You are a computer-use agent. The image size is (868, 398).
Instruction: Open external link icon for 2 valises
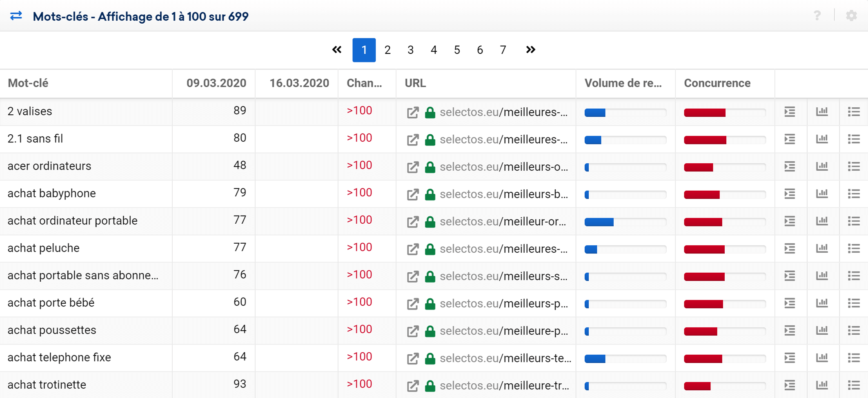click(413, 112)
